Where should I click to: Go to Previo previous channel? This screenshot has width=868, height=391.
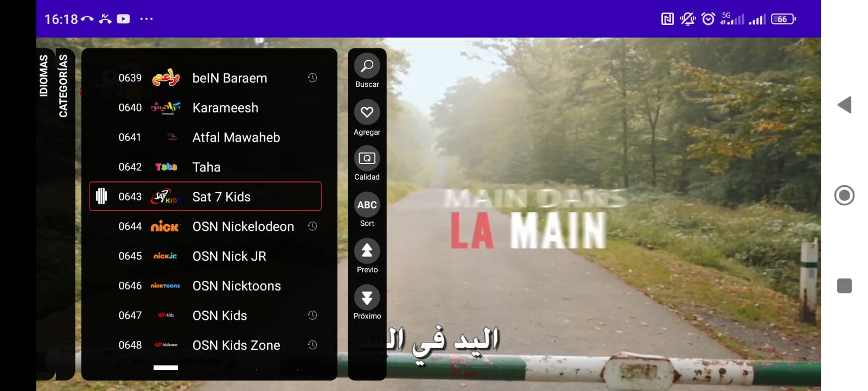click(x=367, y=251)
